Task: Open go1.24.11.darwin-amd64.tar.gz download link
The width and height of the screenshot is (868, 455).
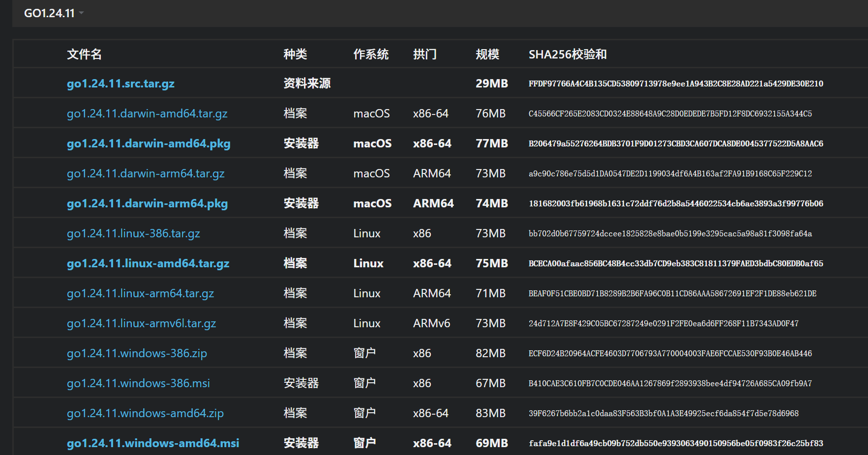Action: point(147,114)
